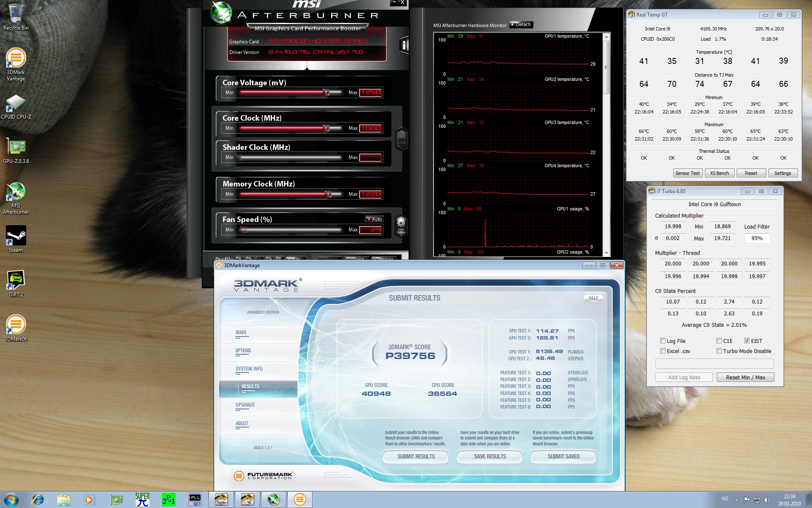The width and height of the screenshot is (812, 508).
Task: Open the Action Center flag icon
Action: (x=746, y=500)
